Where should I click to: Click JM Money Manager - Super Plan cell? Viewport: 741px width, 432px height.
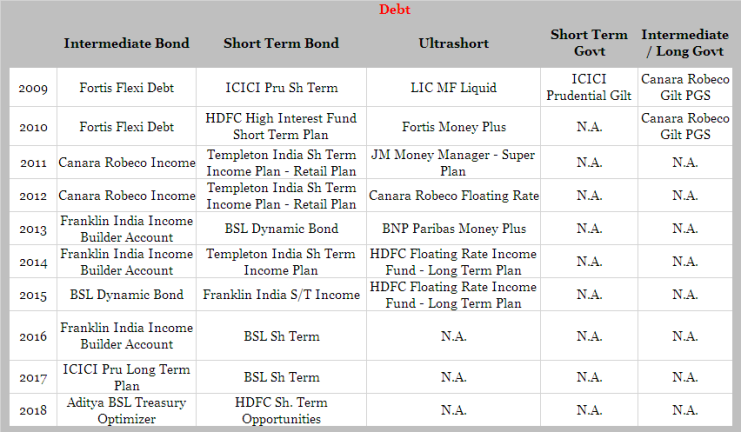[455, 163]
